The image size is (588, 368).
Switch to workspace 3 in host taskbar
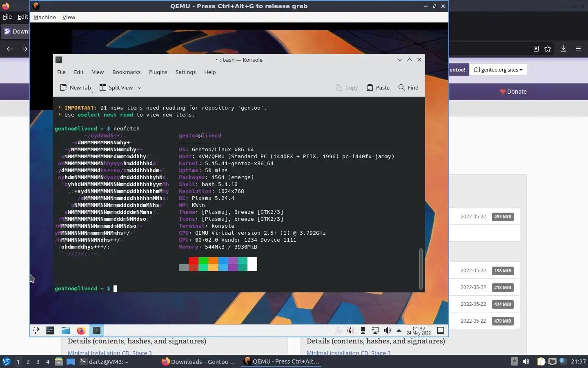(x=38, y=361)
